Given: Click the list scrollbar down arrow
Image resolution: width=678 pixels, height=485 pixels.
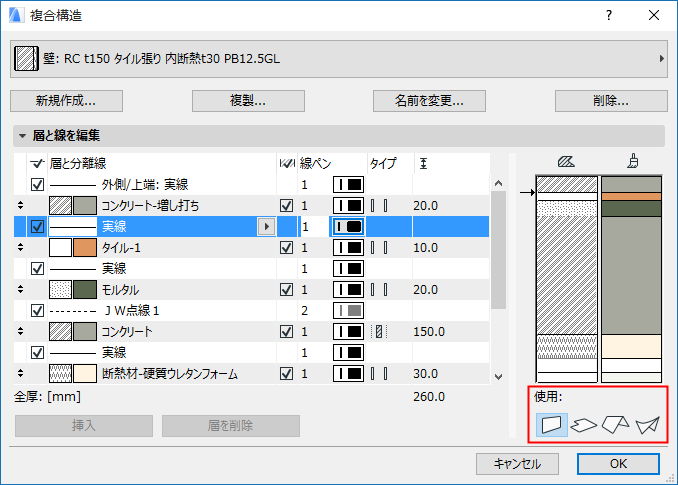Looking at the screenshot, I should click(499, 377).
